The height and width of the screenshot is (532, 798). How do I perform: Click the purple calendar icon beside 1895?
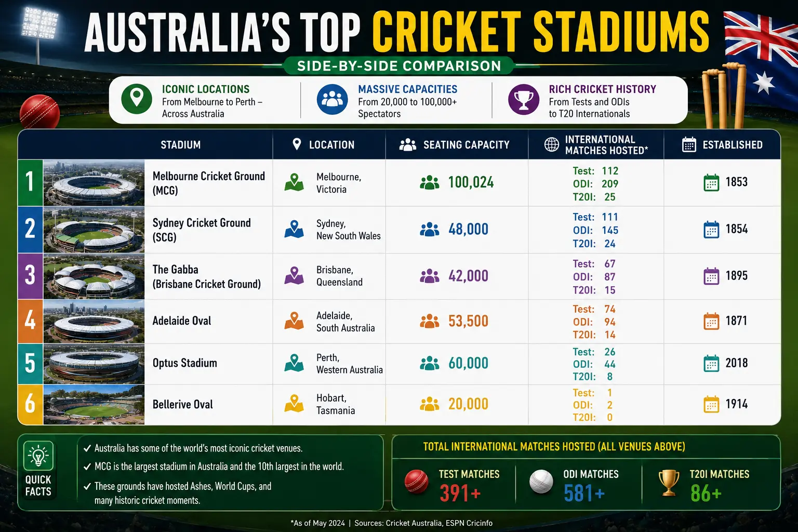711,276
